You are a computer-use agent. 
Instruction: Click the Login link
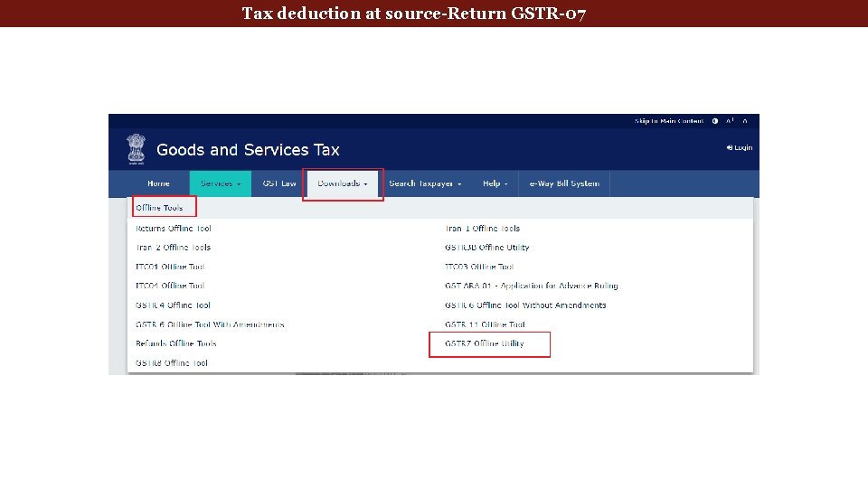pyautogui.click(x=740, y=147)
